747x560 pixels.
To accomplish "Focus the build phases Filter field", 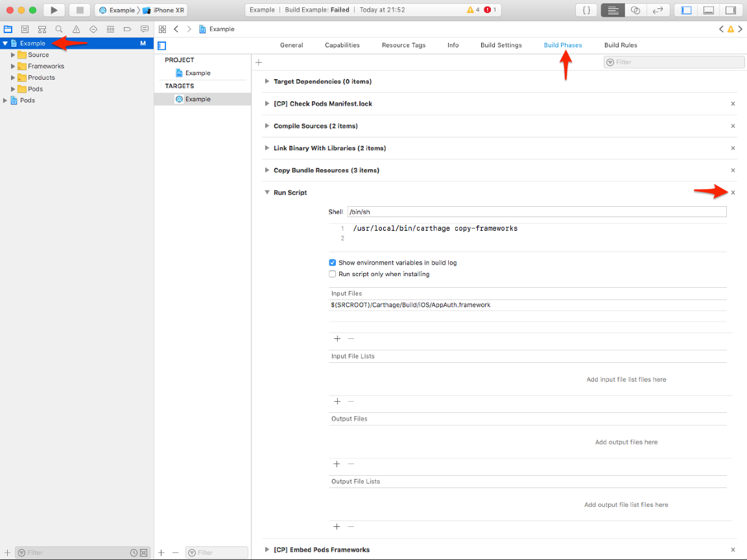I will tap(674, 62).
